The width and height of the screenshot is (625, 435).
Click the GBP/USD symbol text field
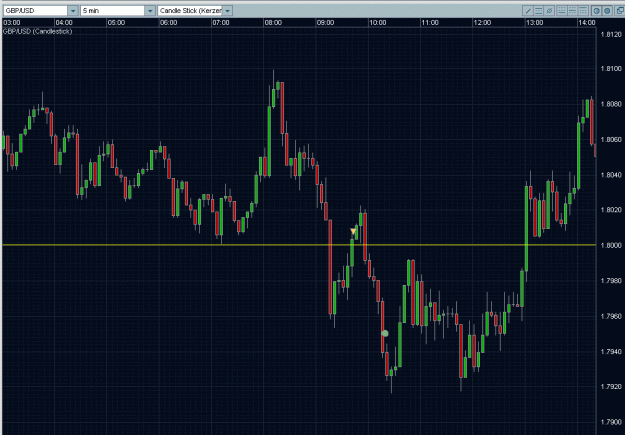[35, 11]
